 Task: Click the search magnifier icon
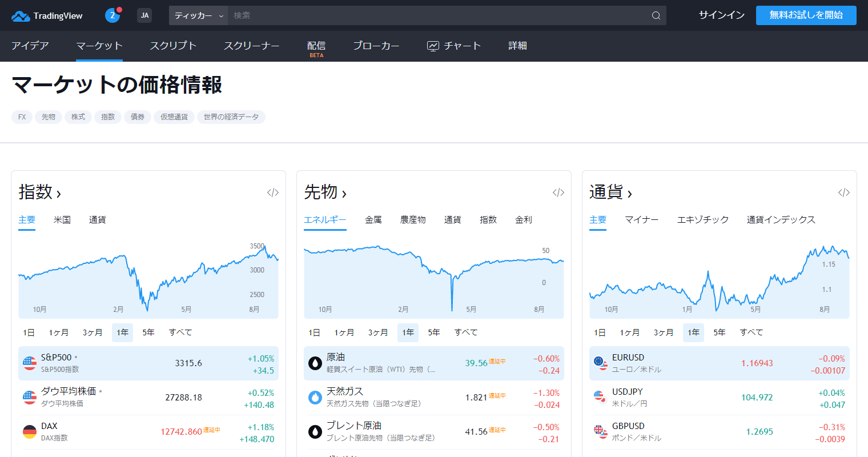pyautogui.click(x=656, y=15)
